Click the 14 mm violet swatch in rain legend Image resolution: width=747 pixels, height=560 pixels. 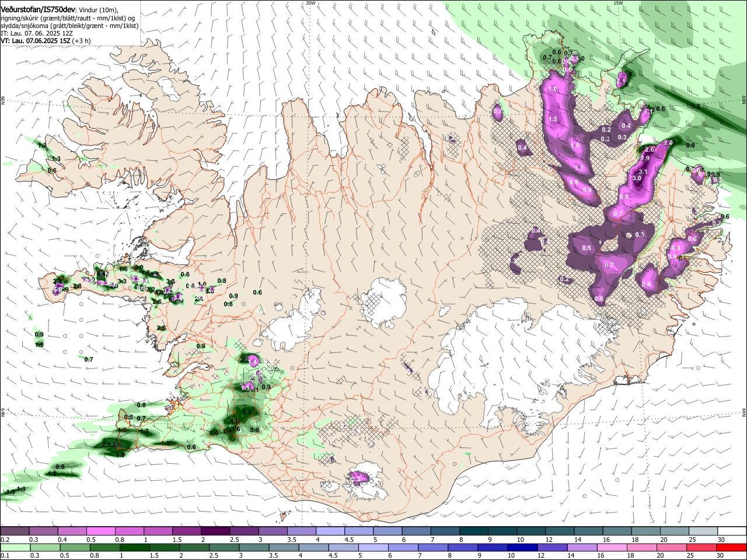(x=582, y=547)
